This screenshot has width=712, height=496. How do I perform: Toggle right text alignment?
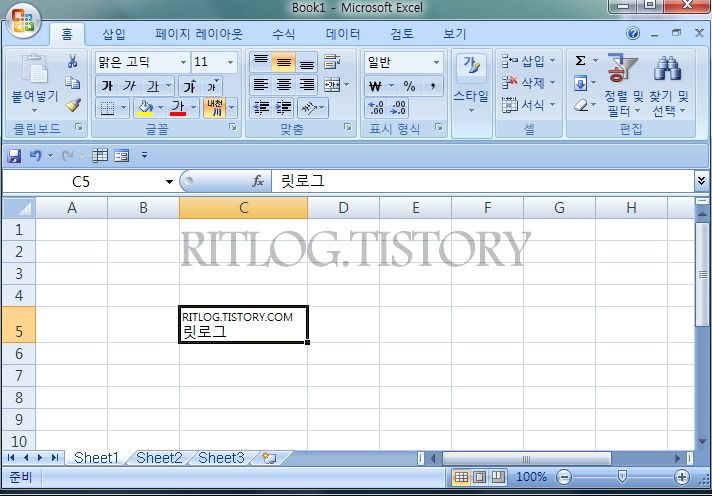307,84
